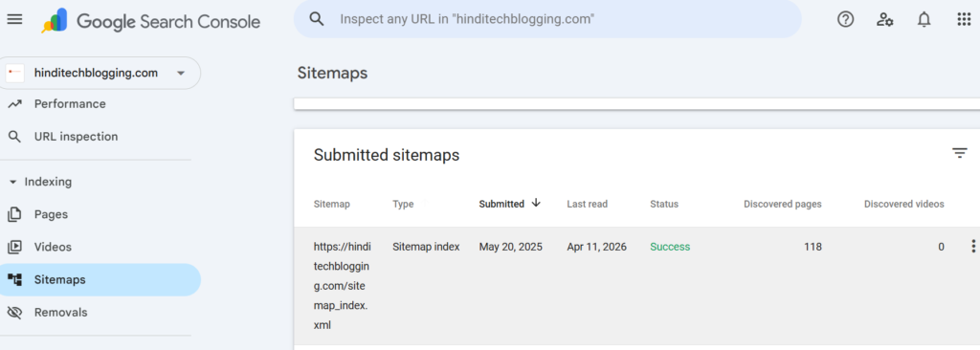
Task: Click the Sitemaps tree icon
Action: 14,279
